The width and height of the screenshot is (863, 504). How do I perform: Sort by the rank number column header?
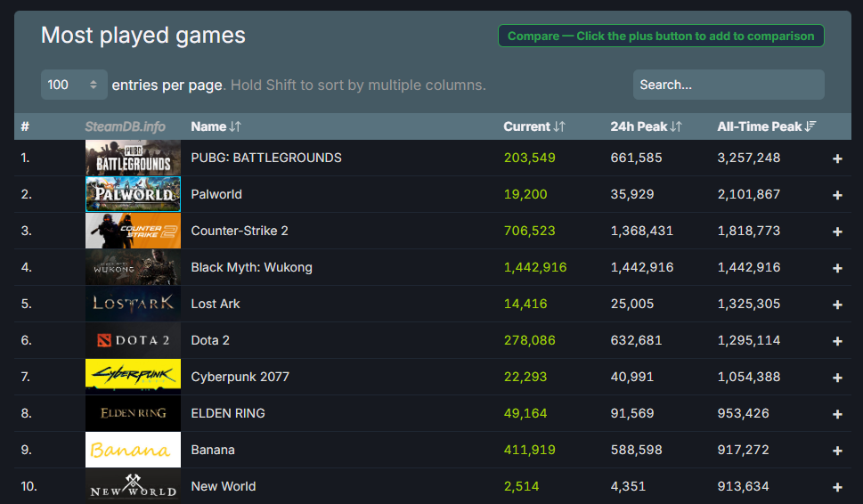[26, 126]
